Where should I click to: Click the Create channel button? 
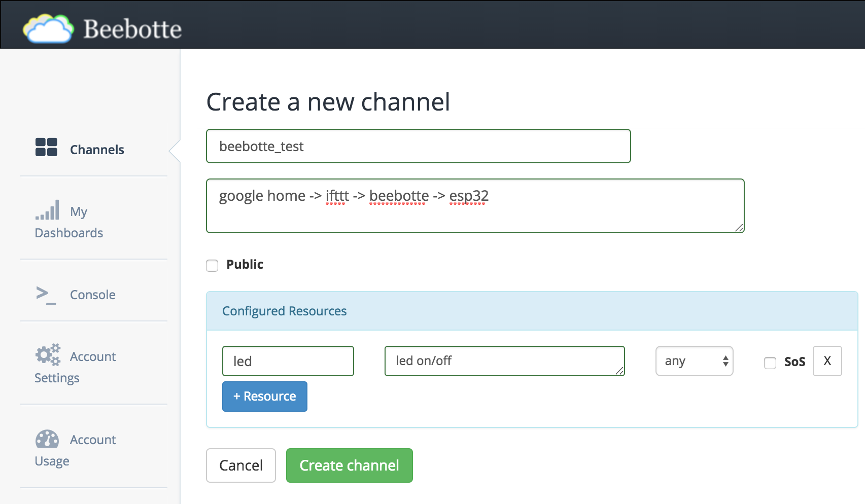tap(350, 465)
